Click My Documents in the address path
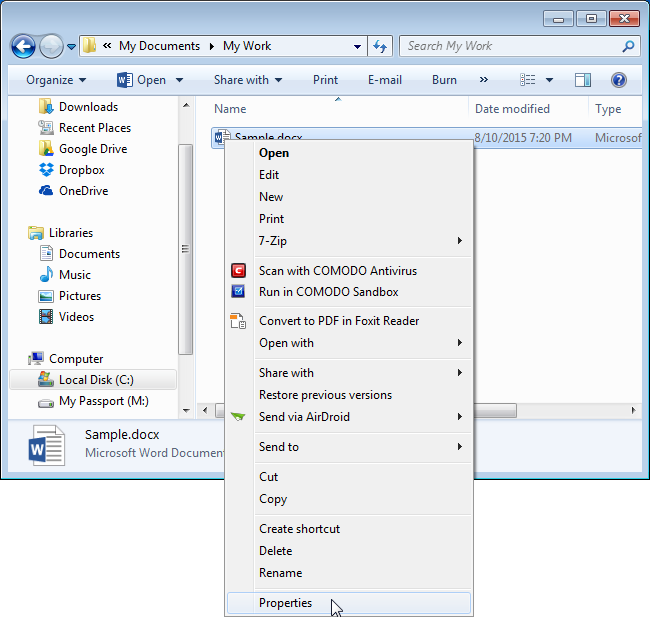 pos(159,46)
